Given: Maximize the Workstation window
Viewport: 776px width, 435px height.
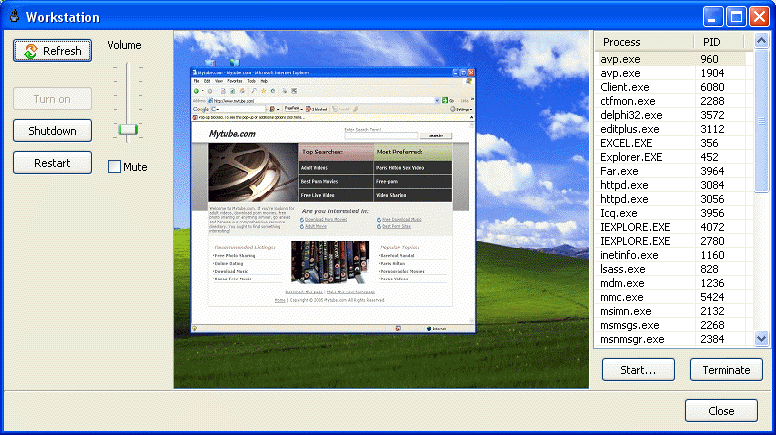Looking at the screenshot, I should coord(735,17).
